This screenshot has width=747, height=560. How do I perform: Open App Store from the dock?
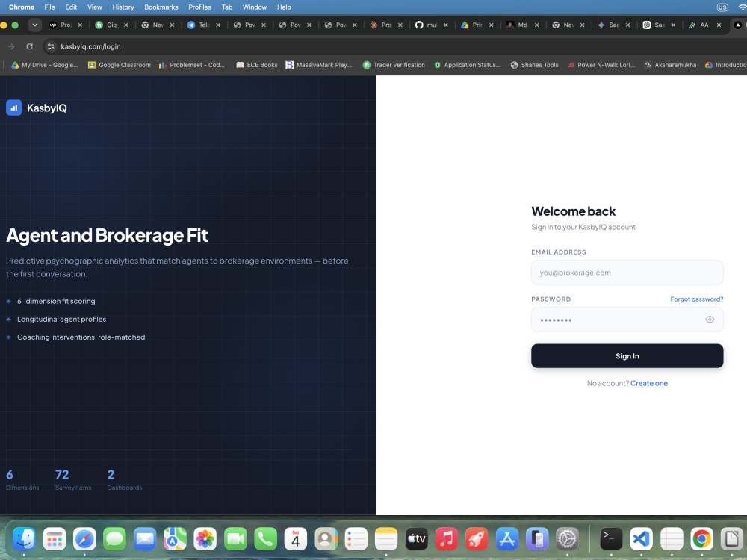tap(507, 539)
